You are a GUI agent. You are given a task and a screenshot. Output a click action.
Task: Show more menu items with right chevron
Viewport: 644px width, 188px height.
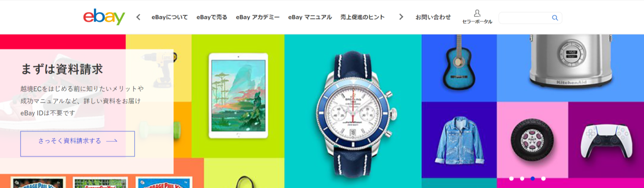[401, 17]
